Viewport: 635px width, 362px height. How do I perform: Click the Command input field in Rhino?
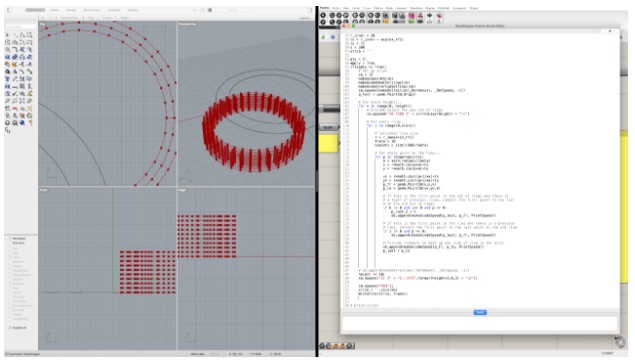click(x=20, y=27)
